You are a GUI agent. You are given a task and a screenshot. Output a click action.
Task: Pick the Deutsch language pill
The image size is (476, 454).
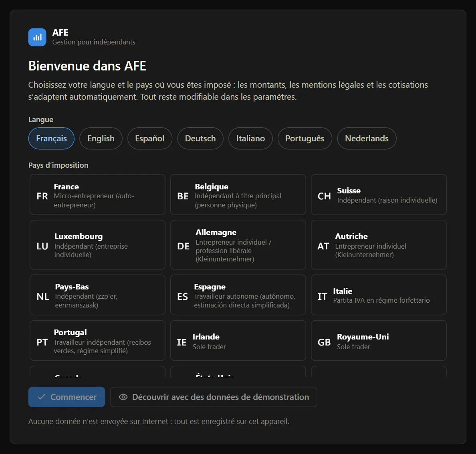200,139
